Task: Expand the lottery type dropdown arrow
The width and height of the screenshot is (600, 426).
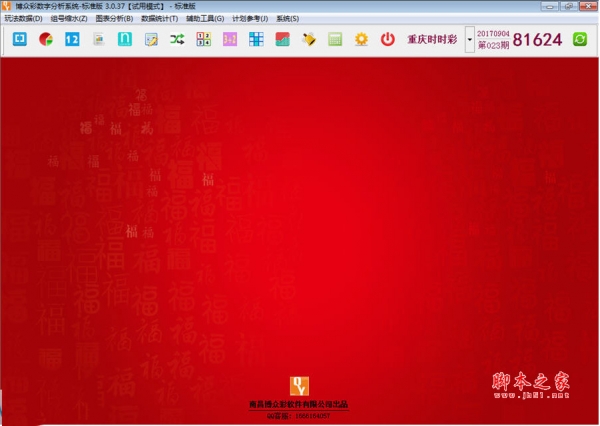Action: [x=470, y=39]
